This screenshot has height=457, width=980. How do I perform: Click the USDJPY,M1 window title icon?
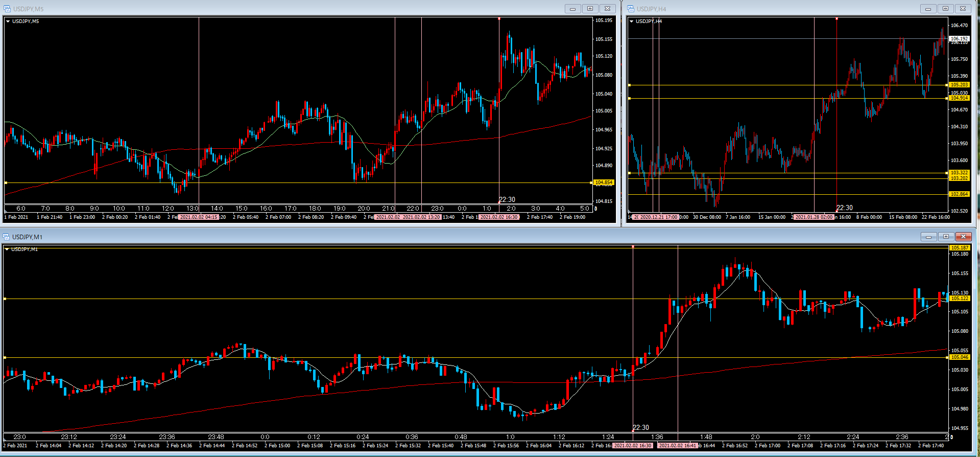click(7, 237)
